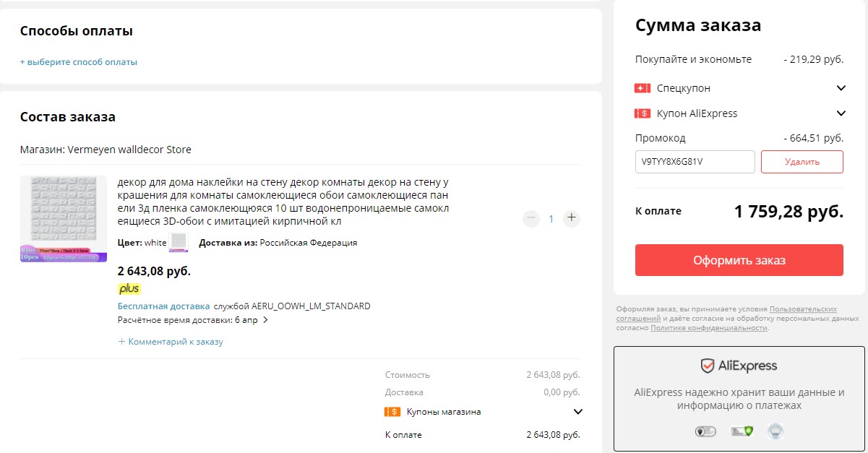The width and height of the screenshot is (868, 453).
Task: Increase item quantity with plus button
Action: coord(572,218)
